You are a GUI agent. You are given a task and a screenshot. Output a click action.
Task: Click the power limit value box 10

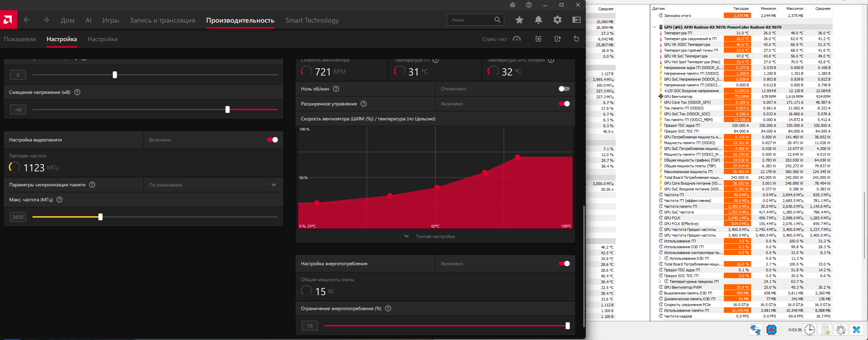coord(310,326)
